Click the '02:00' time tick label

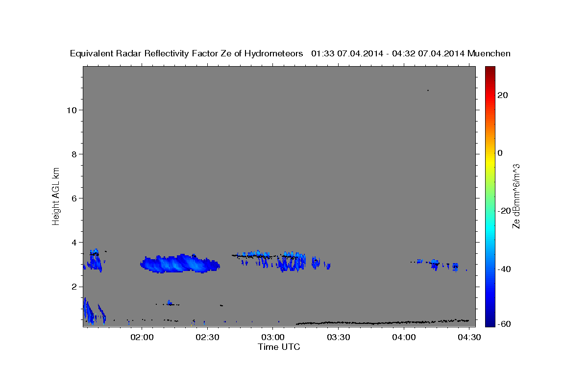click(x=142, y=337)
